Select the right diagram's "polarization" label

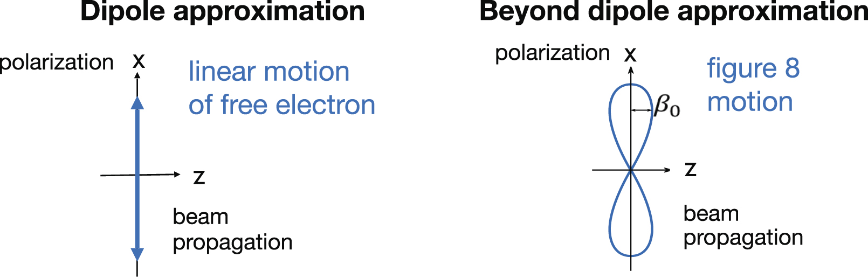[x=552, y=53]
